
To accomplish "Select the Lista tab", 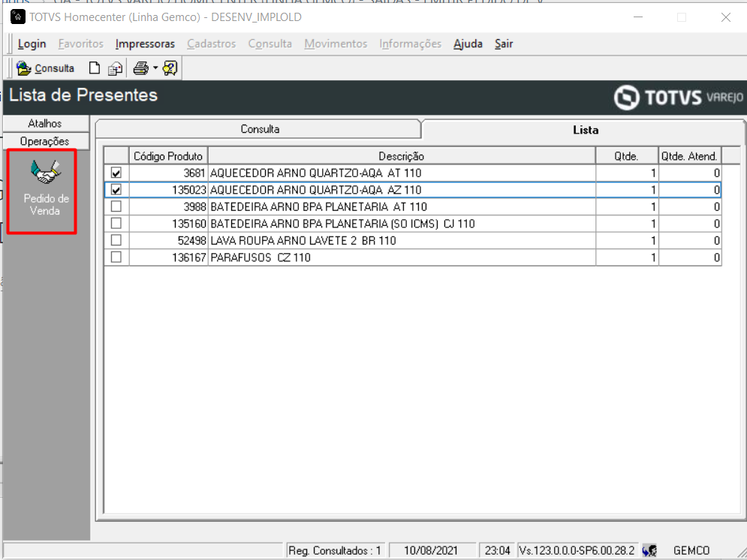I will pos(586,130).
